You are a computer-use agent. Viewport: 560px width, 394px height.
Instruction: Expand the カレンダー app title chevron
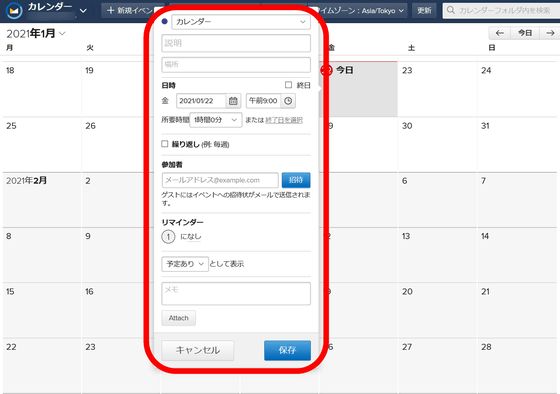point(83,11)
